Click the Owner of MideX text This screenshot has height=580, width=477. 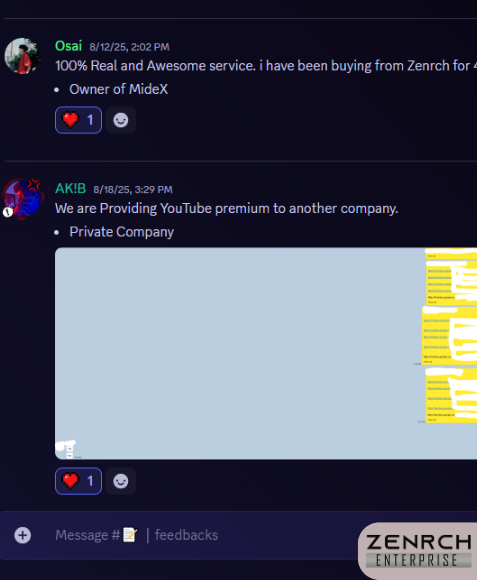pos(119,89)
